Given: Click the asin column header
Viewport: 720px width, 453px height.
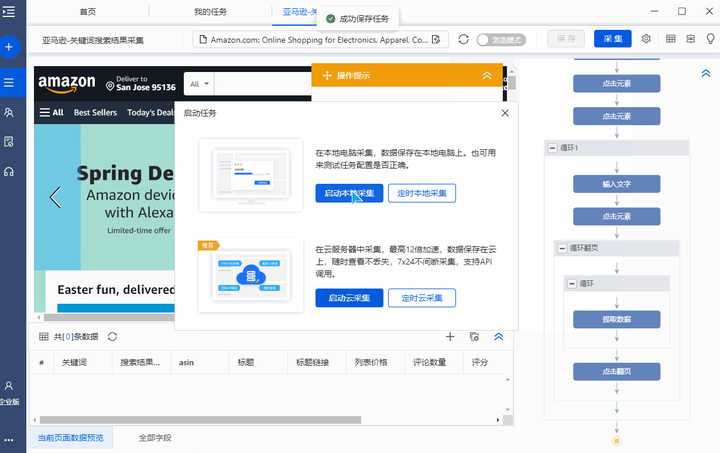Looking at the screenshot, I should coord(186,362).
